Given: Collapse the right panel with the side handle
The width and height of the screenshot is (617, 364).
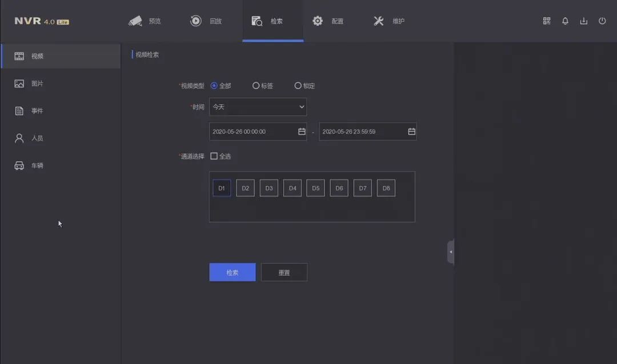Looking at the screenshot, I should click(x=451, y=252).
